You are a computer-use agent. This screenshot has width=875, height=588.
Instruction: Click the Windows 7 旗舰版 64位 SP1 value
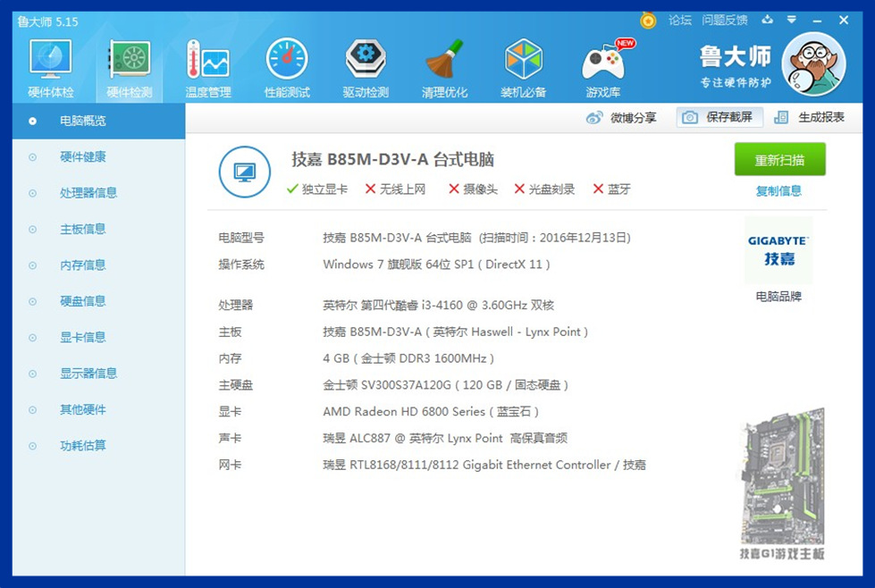pyautogui.click(x=436, y=265)
